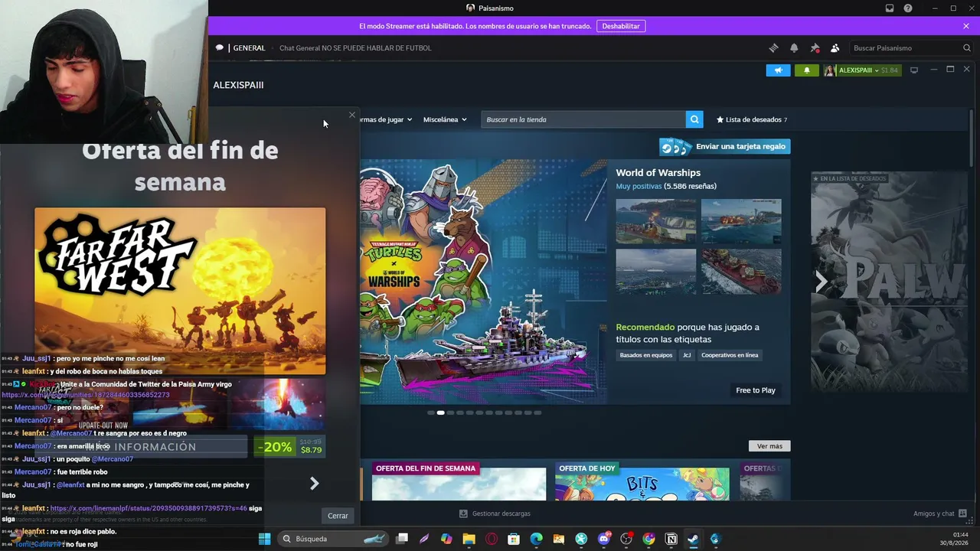Open Google Chrome from the taskbar

[x=649, y=539]
